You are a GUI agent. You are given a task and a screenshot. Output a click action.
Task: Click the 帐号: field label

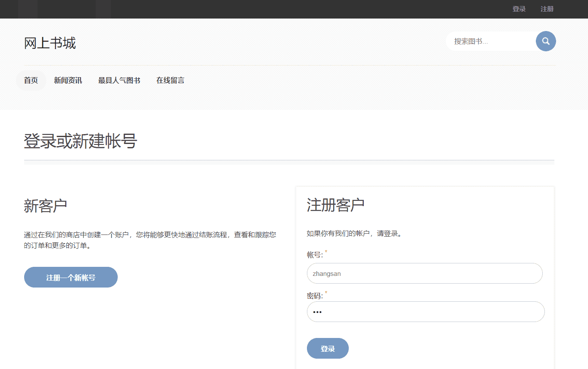315,255
